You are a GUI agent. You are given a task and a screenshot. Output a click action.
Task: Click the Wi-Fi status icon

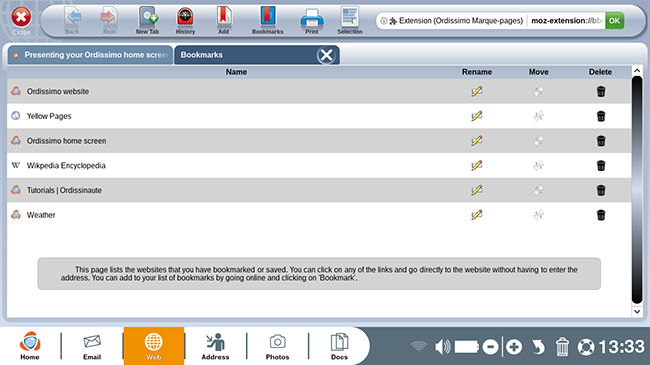coord(419,346)
